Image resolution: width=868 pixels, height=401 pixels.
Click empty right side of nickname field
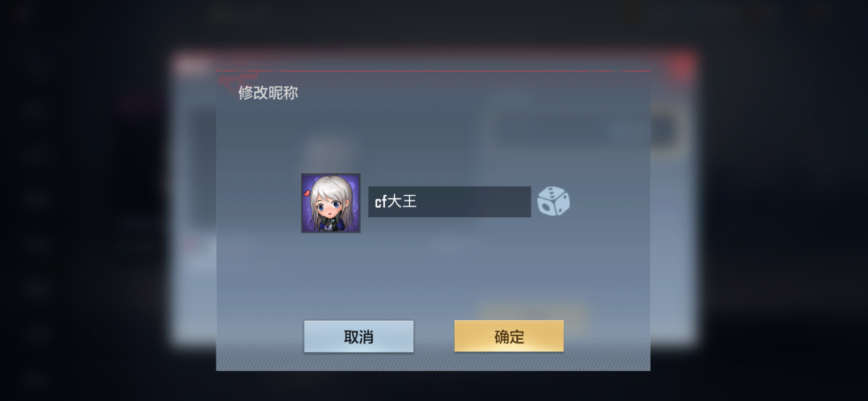coord(482,202)
